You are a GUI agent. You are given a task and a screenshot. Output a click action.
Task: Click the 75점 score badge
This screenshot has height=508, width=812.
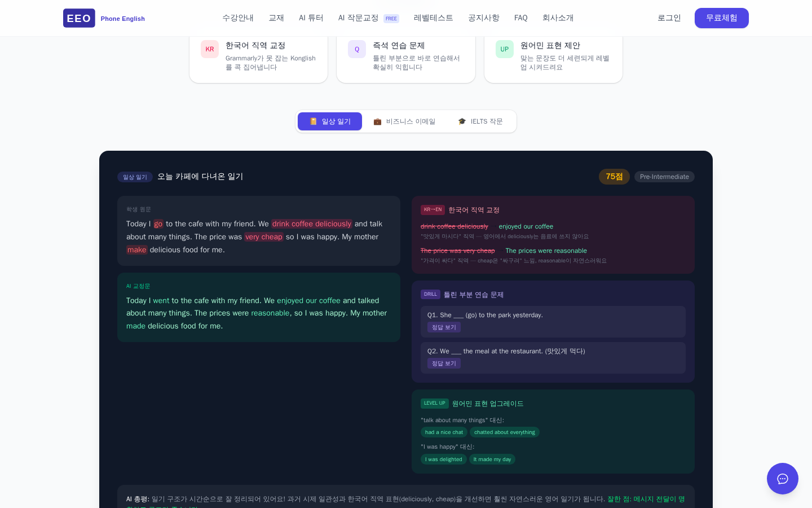tap(614, 177)
